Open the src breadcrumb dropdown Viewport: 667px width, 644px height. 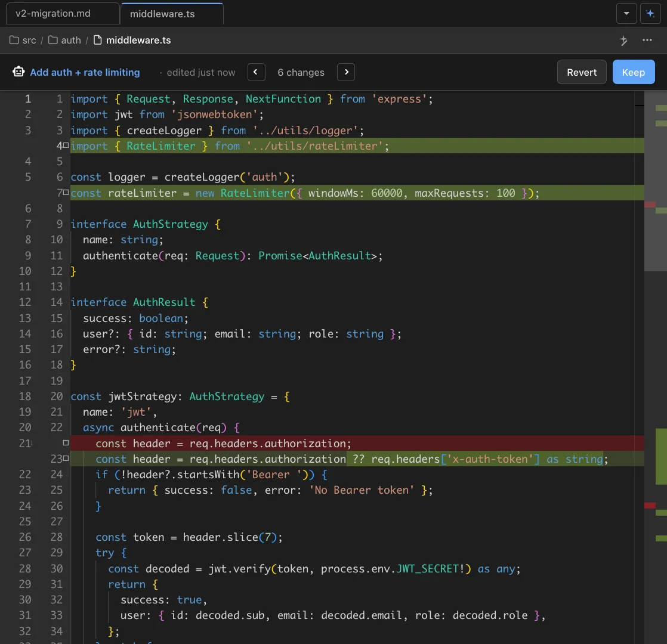pos(29,39)
